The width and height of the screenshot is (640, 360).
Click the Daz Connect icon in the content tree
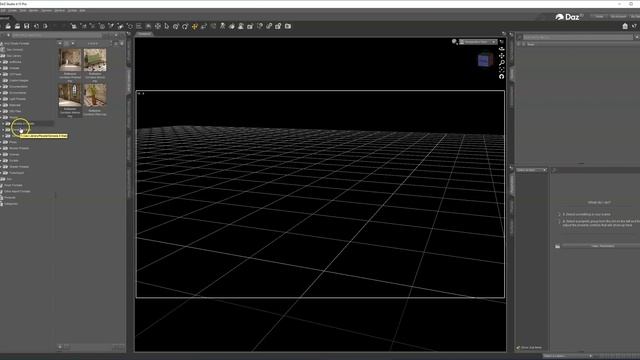click(x=2, y=49)
